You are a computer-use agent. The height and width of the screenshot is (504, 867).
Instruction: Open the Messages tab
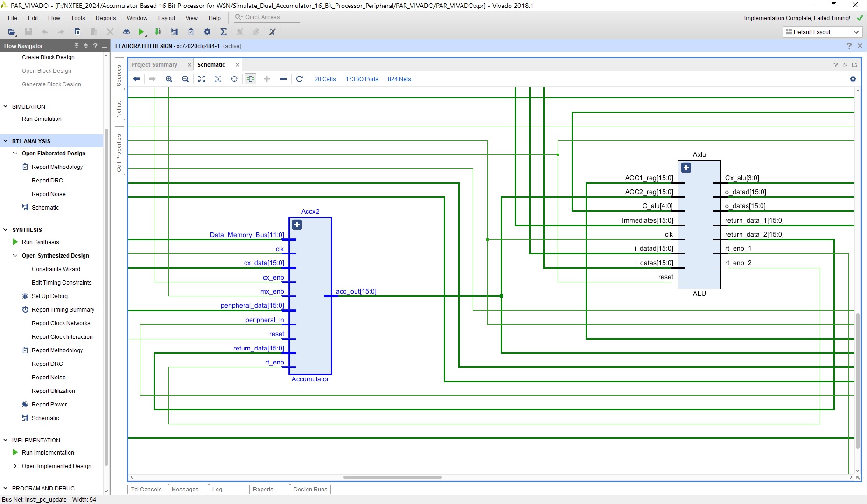click(185, 489)
